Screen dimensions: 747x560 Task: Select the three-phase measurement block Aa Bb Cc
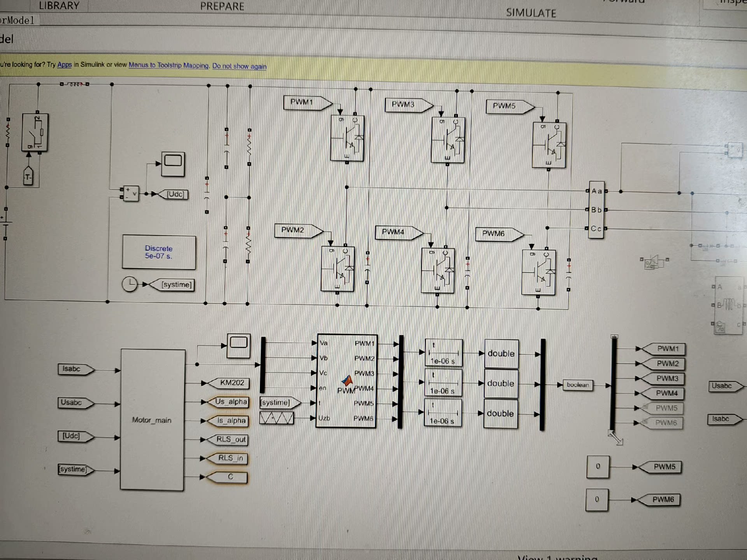[x=596, y=210]
